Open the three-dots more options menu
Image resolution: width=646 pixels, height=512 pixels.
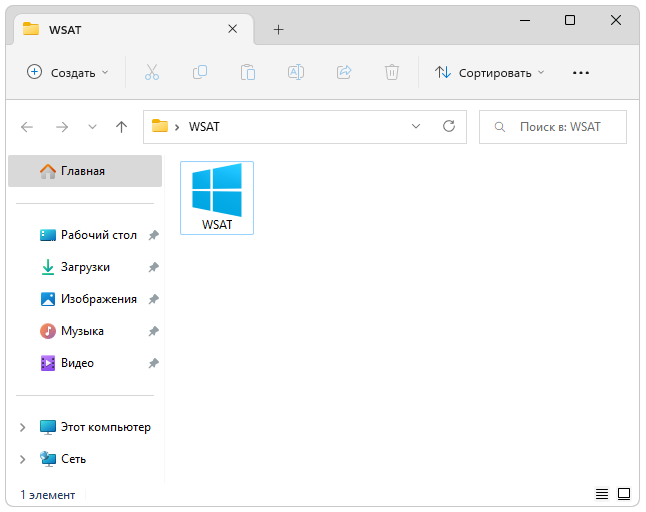tap(580, 73)
